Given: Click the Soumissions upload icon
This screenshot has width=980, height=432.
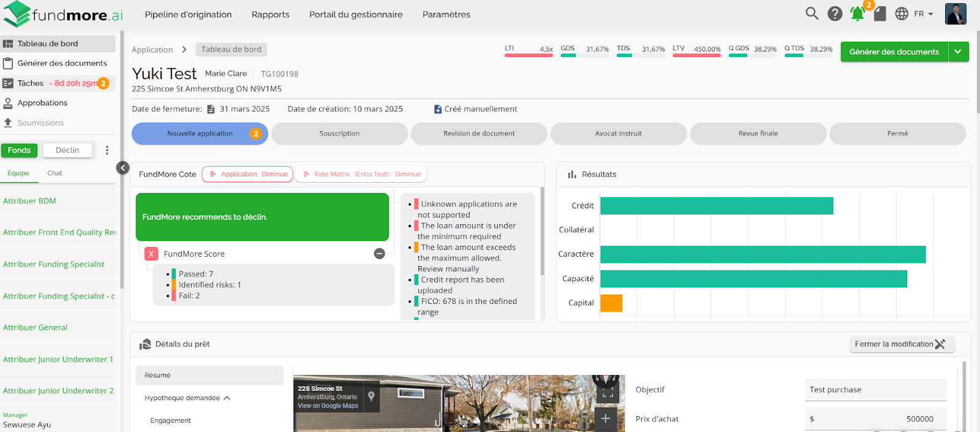Looking at the screenshot, I should pyautogui.click(x=8, y=123).
